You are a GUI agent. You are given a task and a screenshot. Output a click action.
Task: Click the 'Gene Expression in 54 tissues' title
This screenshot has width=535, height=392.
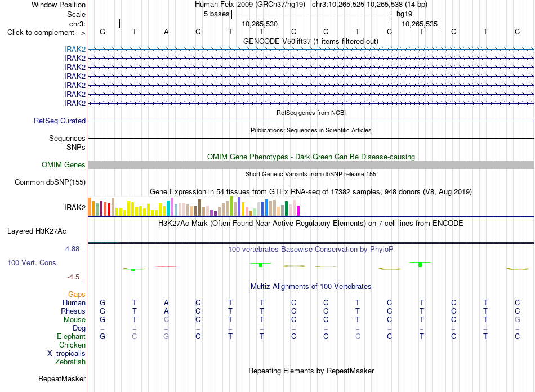coord(311,191)
